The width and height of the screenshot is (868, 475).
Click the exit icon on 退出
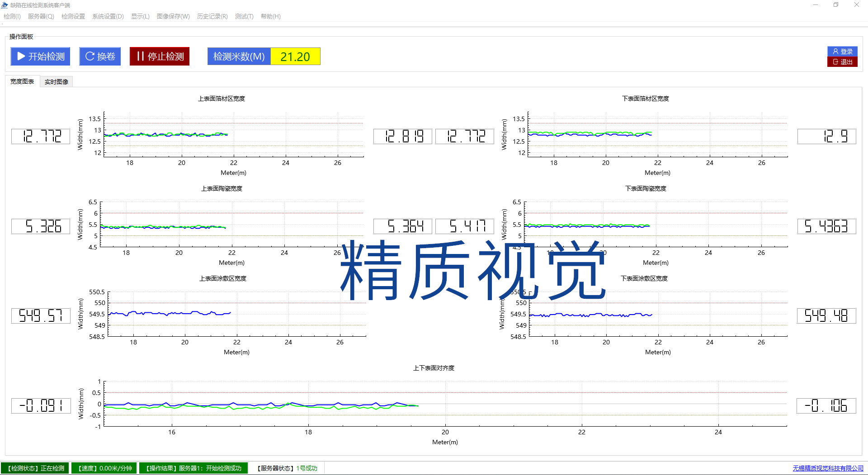(x=835, y=62)
